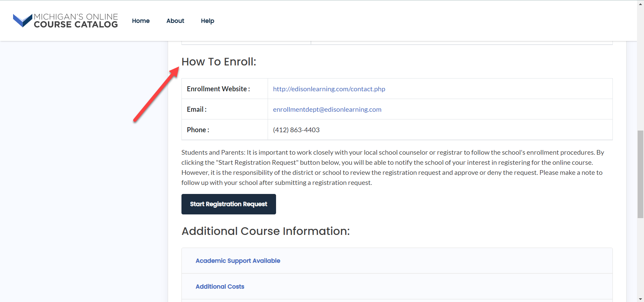This screenshot has width=644, height=302.
Task: Click the Email row label
Action: click(x=197, y=109)
